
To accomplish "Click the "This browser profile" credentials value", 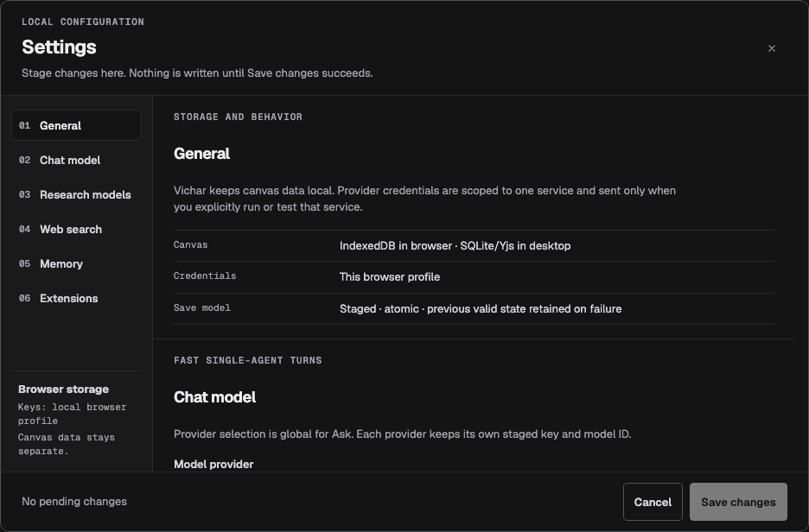I will click(390, 277).
